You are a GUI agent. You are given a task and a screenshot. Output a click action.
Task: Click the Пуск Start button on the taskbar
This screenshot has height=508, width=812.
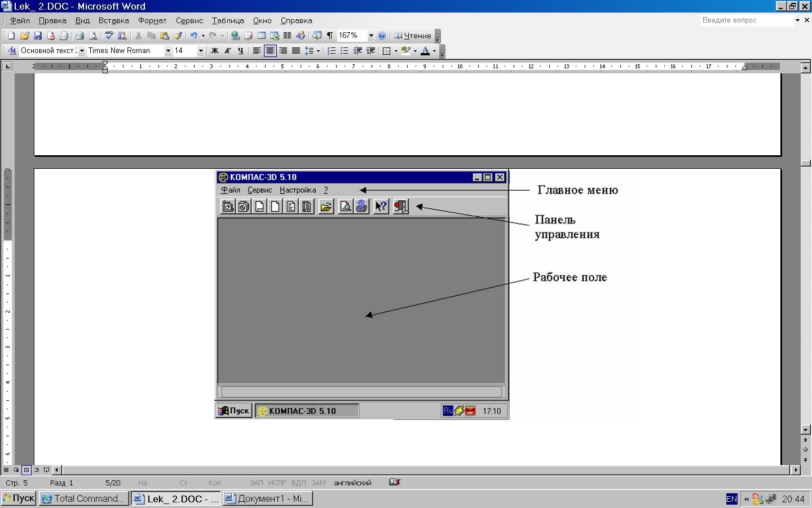[x=19, y=498]
